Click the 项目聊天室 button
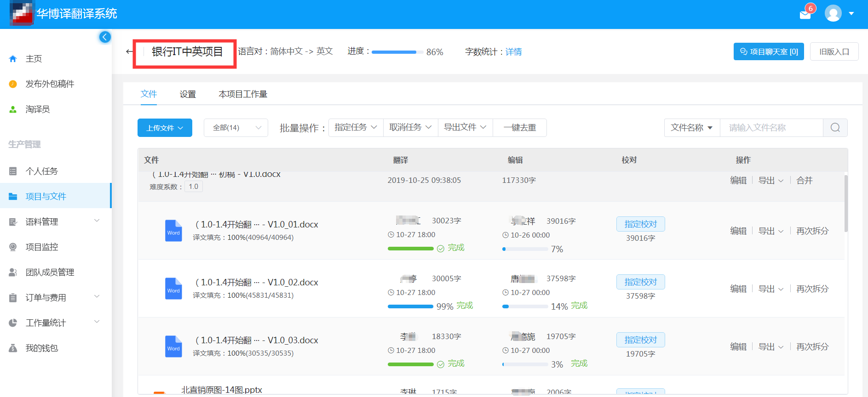Viewport: 868px width, 397px height. [x=768, y=51]
